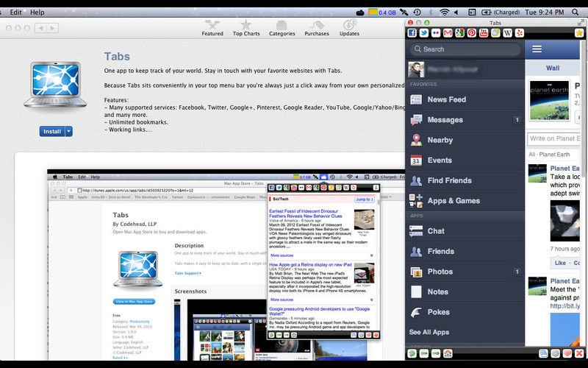588x368 pixels.
Task: Go forward in App Store toolbar
Action: pyautogui.click(x=52, y=28)
